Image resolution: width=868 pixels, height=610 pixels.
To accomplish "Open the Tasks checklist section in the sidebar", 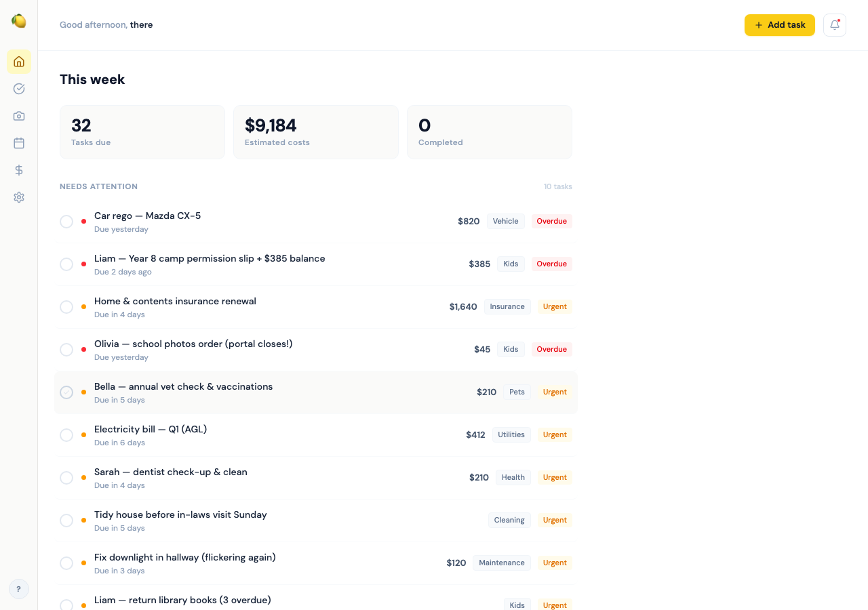I will (x=19, y=89).
